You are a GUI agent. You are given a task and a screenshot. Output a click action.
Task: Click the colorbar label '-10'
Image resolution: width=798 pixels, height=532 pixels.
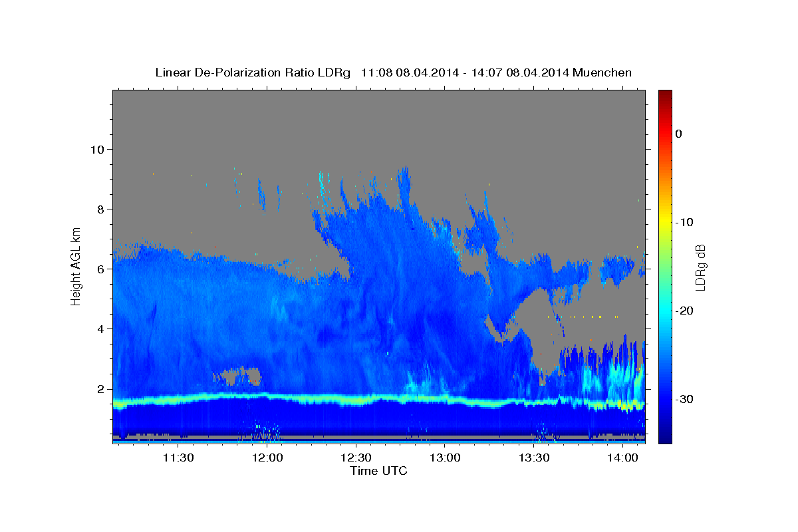tap(684, 222)
